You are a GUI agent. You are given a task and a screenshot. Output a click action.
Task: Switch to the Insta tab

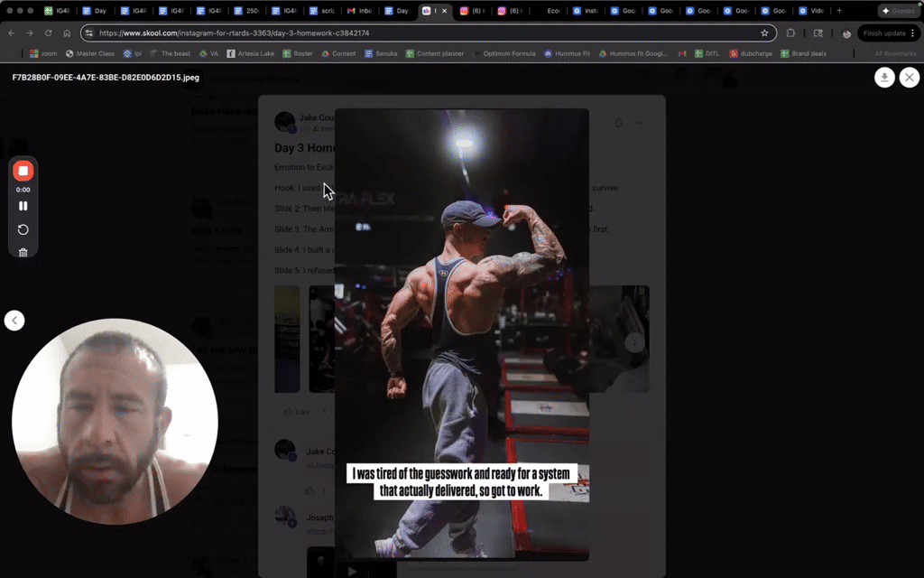586,11
